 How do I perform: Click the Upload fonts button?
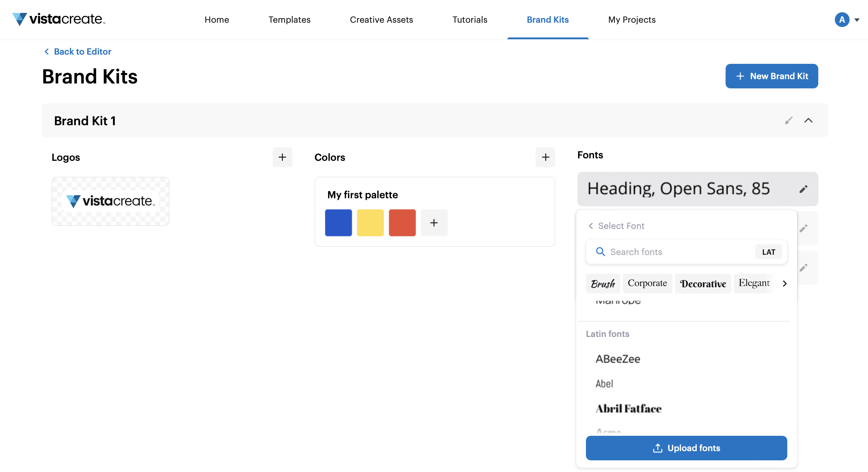686,448
